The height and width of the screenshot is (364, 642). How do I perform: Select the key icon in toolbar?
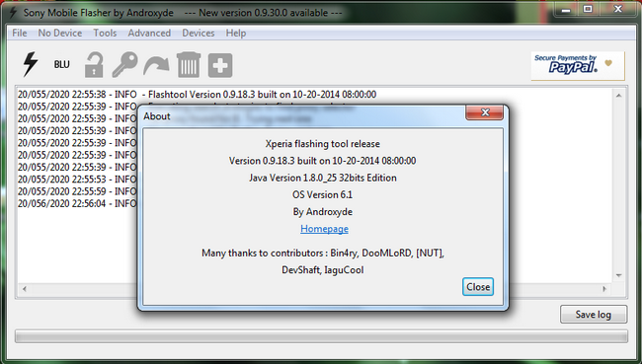click(x=124, y=65)
